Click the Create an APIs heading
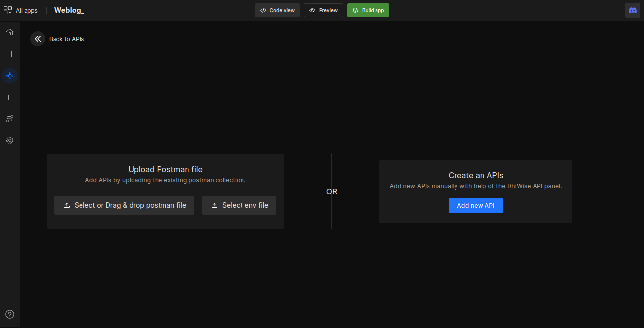This screenshot has height=328, width=644. click(476, 175)
